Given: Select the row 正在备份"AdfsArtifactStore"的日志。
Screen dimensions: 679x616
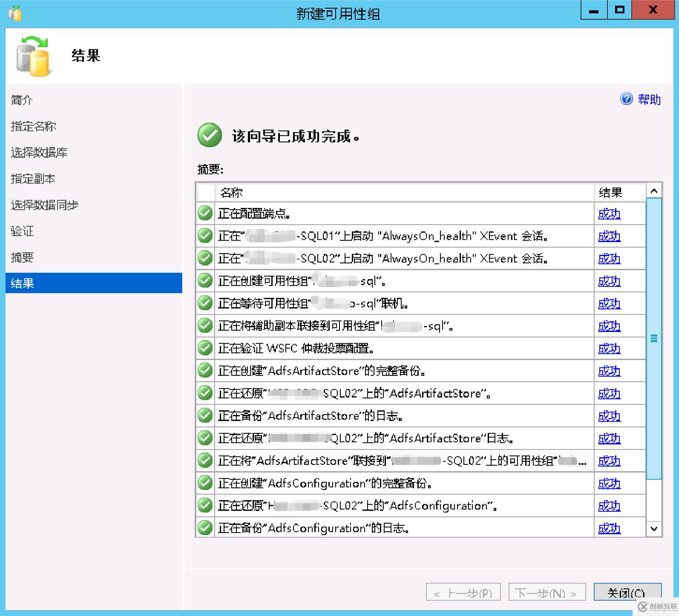Looking at the screenshot, I should (421, 416).
